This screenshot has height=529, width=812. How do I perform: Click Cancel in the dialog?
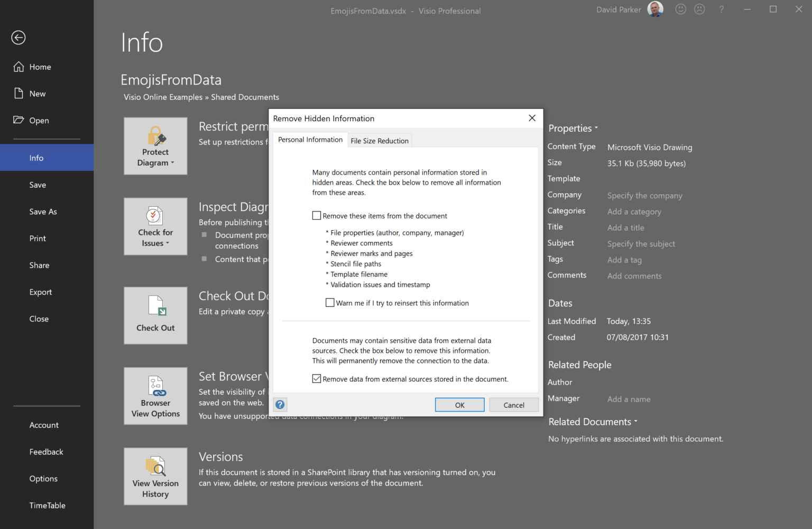[x=514, y=405]
